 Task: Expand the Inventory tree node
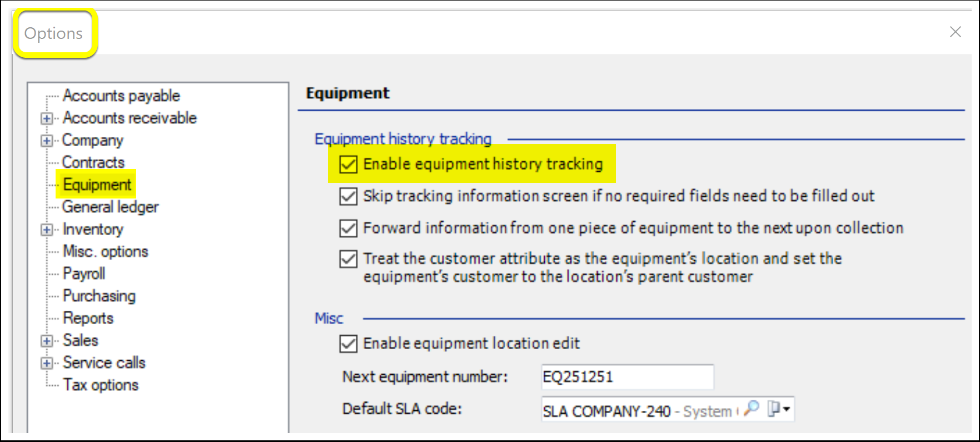[47, 230]
